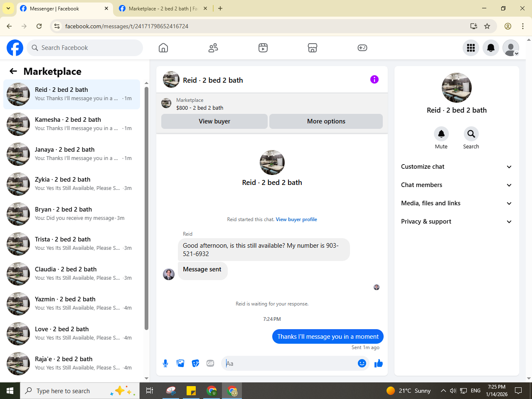This screenshot has height=399, width=532.
Task: Open the tab search dropdown arrow
Action: [8, 8]
